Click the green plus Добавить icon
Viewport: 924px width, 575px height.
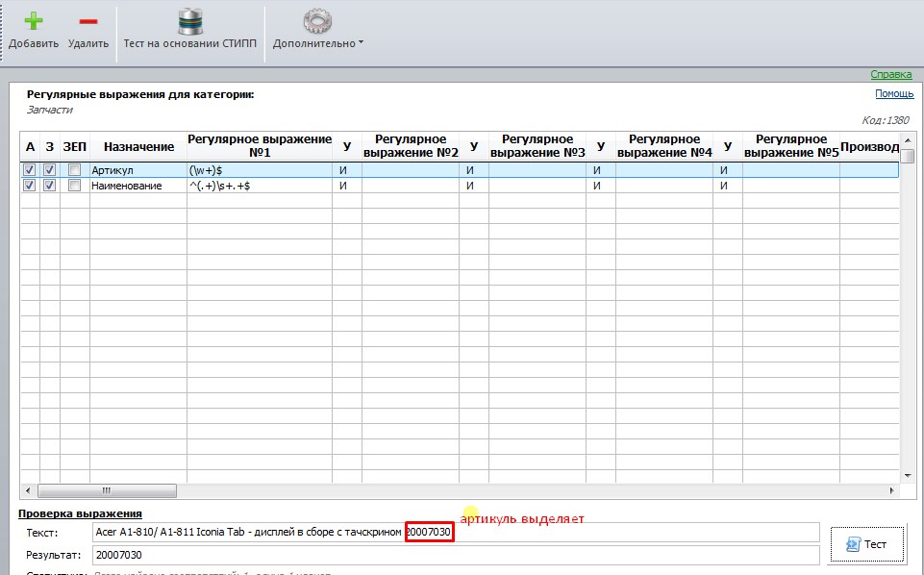point(33,21)
